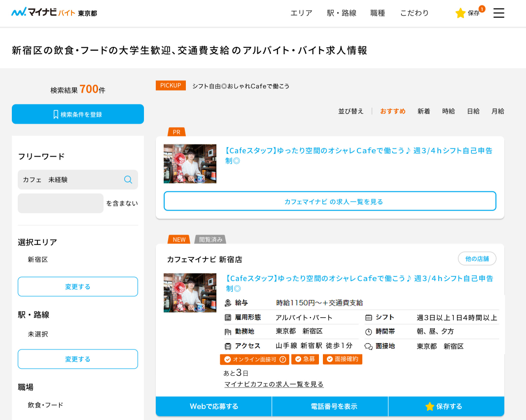
Task: Click shift text 週3日以上1日4時間以上
Action: 457,317
